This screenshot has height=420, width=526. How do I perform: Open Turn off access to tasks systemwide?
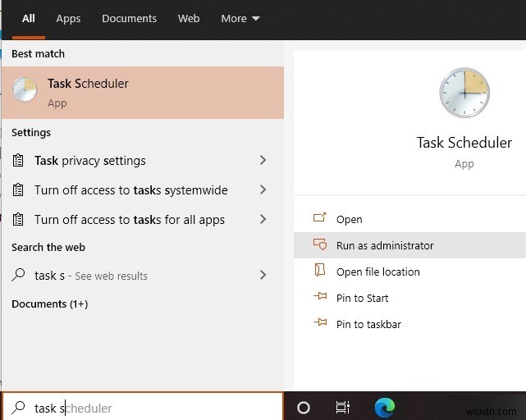click(143, 190)
